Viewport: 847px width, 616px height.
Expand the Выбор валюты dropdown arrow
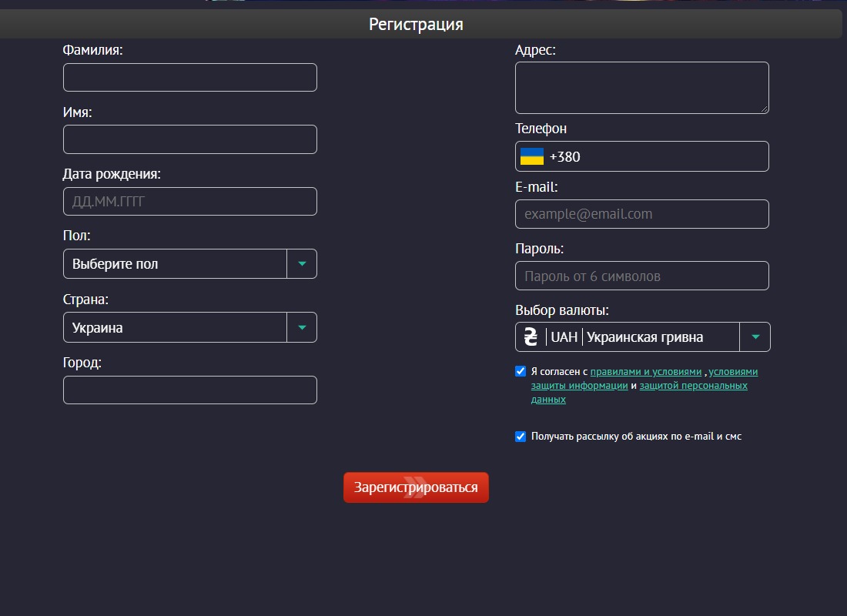[755, 336]
